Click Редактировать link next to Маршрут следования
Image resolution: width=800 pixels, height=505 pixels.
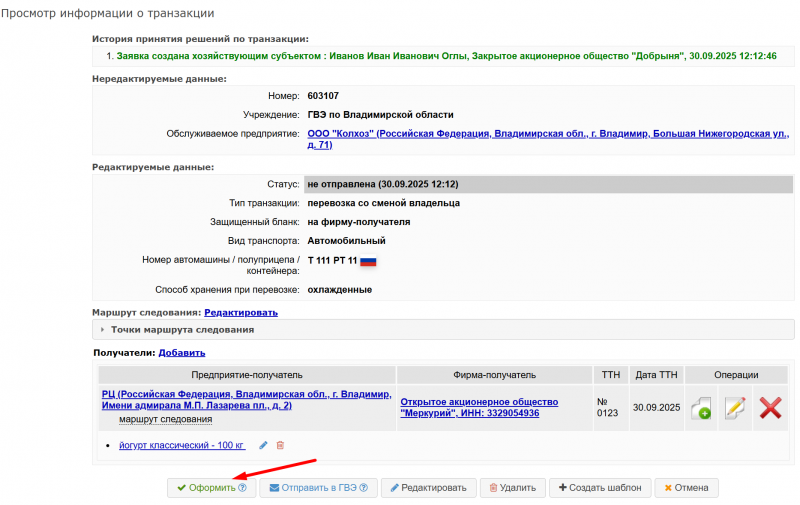tap(241, 313)
